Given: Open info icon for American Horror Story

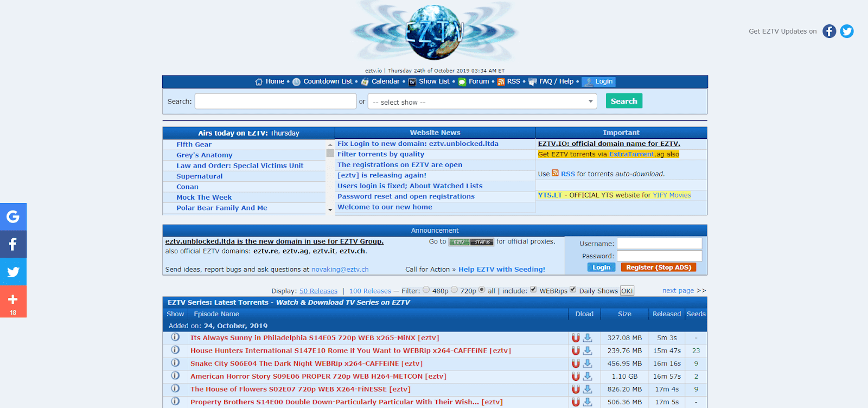Looking at the screenshot, I should click(175, 375).
